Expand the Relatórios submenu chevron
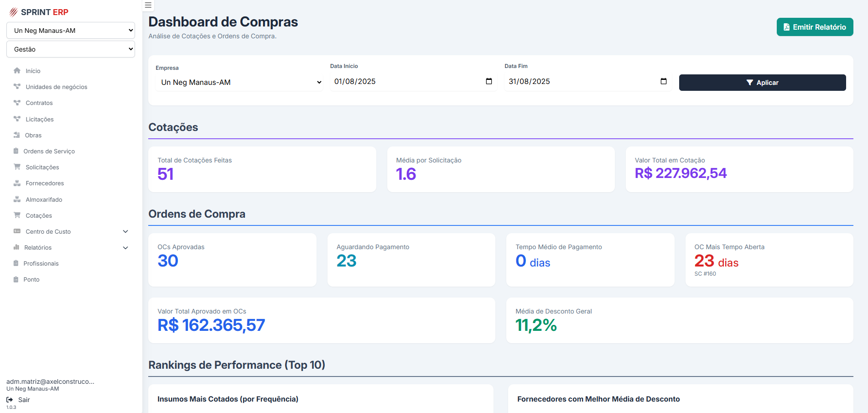The width and height of the screenshot is (868, 413). click(125, 248)
